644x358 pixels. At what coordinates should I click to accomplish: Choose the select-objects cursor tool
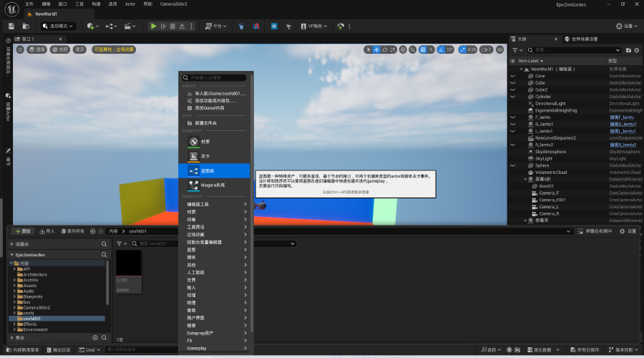pos(368,49)
